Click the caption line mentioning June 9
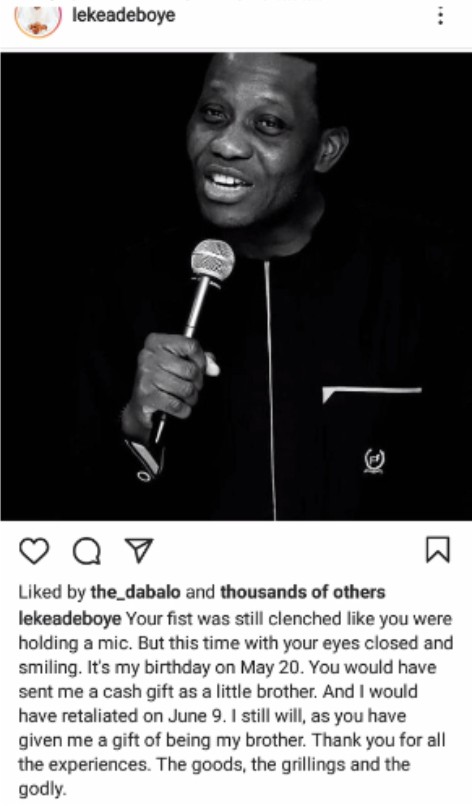This screenshot has height=806, width=472. 212,716
